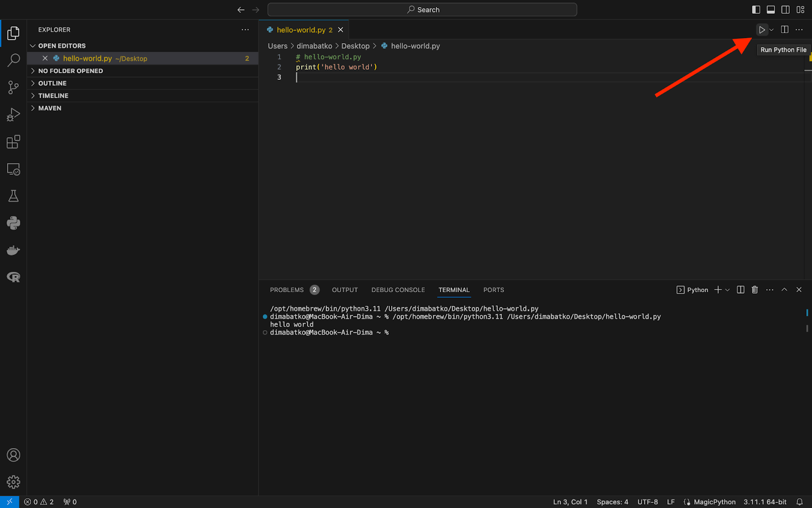
Task: Open the Explorer views and more actions menu
Action: (x=245, y=30)
